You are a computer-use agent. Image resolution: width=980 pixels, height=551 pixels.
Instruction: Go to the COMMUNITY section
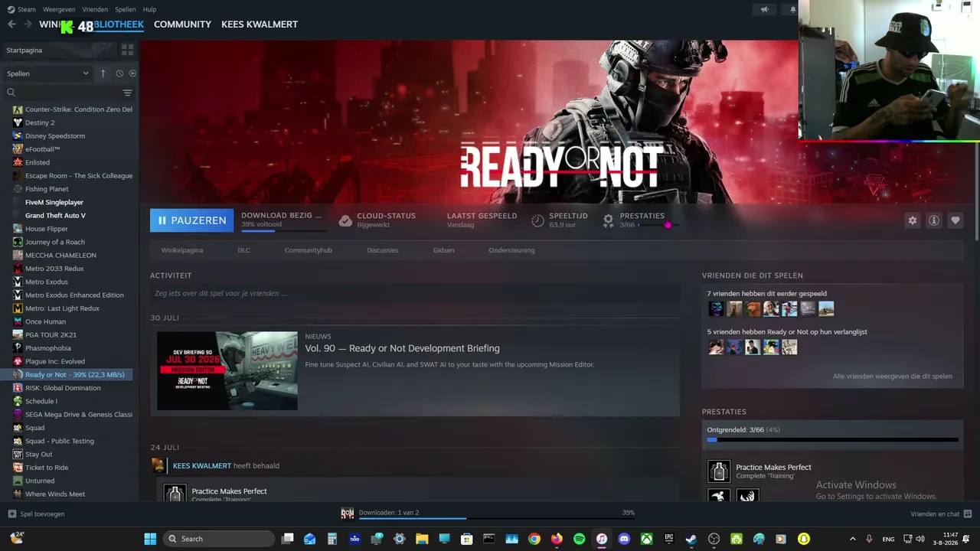pyautogui.click(x=182, y=24)
